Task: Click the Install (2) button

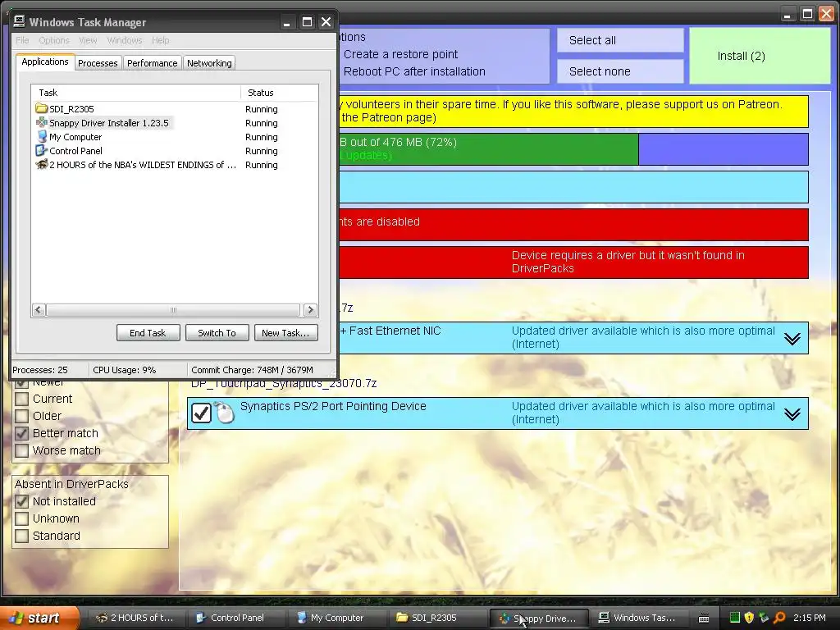Action: tap(760, 56)
